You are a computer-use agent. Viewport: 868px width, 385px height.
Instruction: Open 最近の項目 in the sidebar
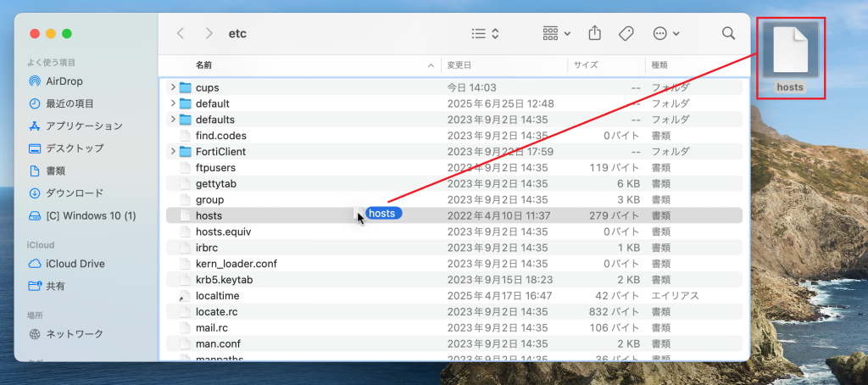tap(61, 103)
